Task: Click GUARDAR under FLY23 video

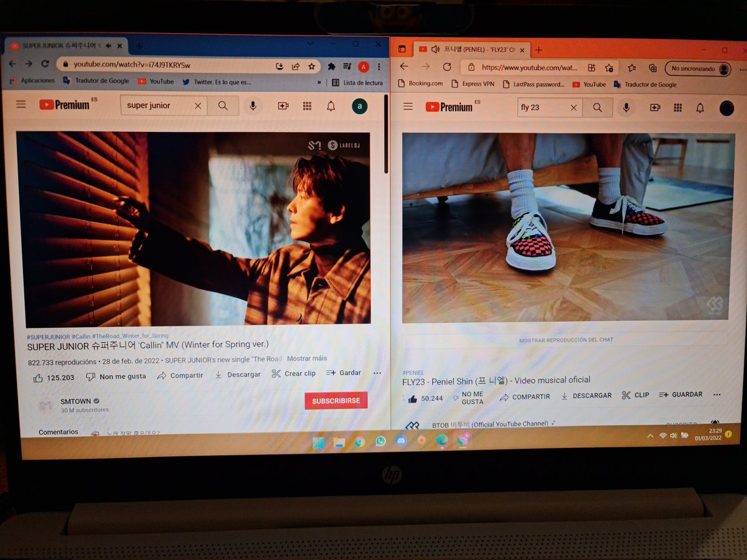Action: 680,394
